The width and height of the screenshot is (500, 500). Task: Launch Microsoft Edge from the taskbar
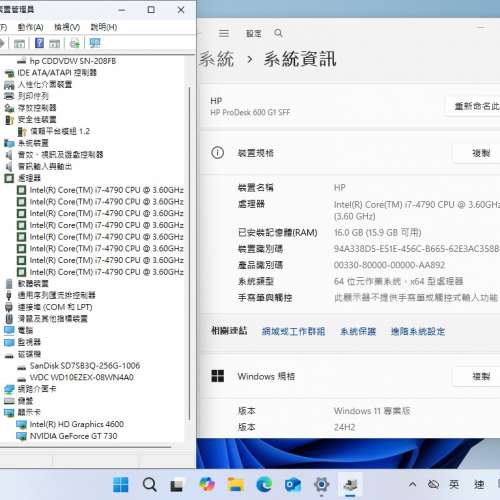click(264, 484)
